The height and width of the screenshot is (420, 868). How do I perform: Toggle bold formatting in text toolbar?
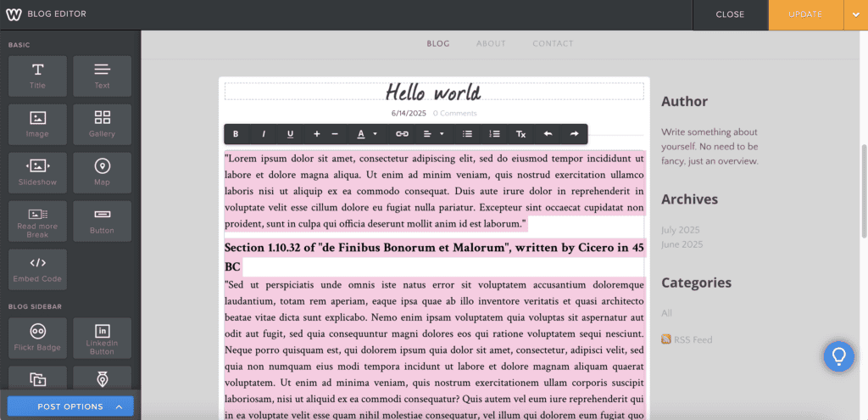coord(236,134)
